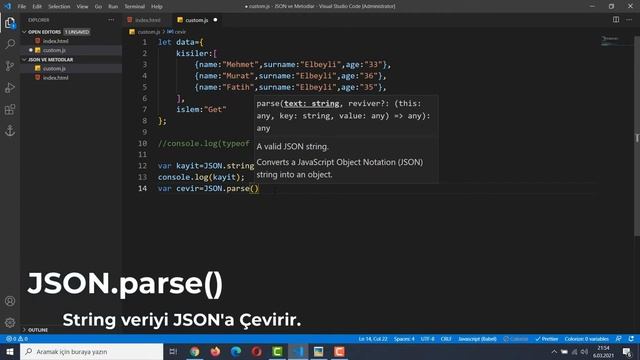Open the File menu
The width and height of the screenshot is (640, 360).
click(x=22, y=6)
